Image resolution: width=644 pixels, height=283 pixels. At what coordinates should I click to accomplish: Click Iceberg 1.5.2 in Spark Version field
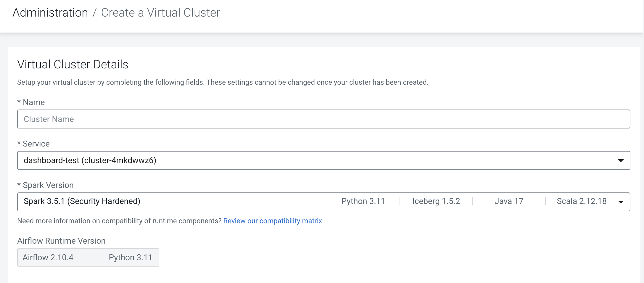(x=436, y=201)
